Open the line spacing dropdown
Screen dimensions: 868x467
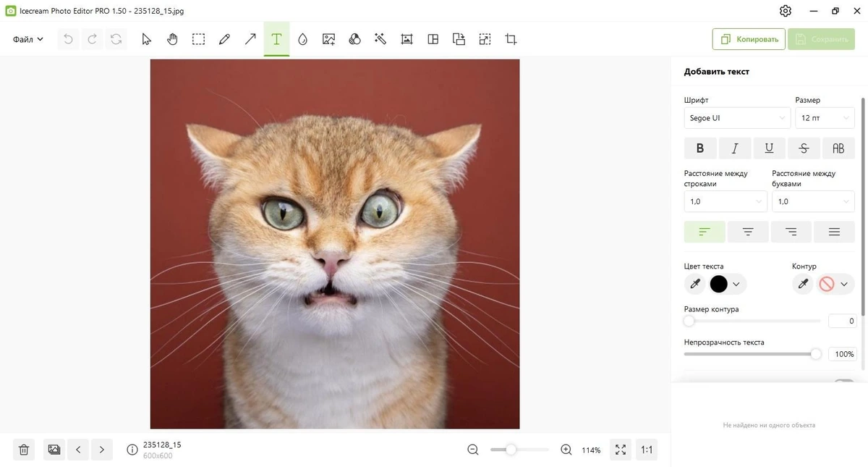[726, 202]
